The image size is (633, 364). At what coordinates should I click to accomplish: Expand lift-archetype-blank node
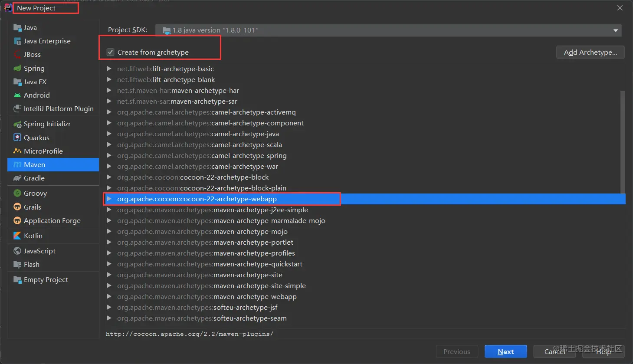[109, 79]
